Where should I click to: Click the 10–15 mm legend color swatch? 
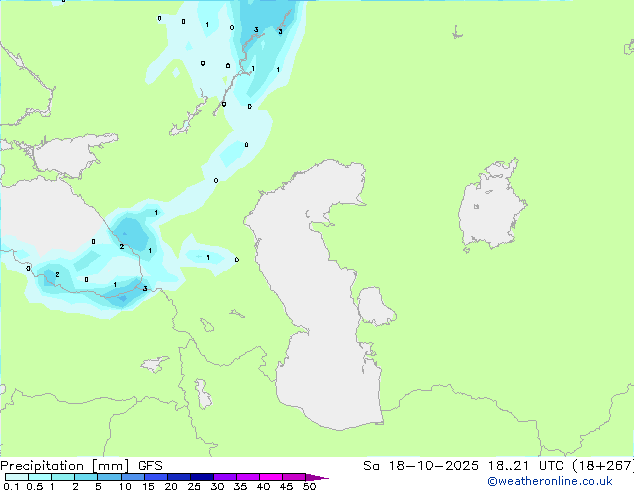(x=132, y=477)
